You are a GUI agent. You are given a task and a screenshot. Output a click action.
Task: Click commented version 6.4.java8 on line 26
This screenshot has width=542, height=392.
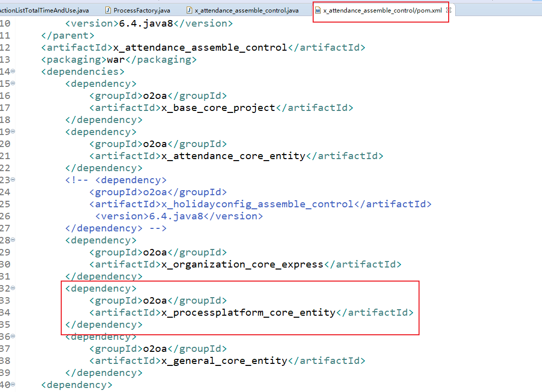[x=179, y=216]
